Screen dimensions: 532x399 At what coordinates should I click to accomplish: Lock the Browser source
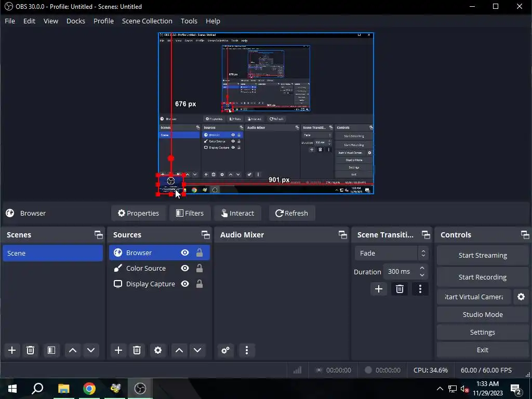(x=199, y=253)
